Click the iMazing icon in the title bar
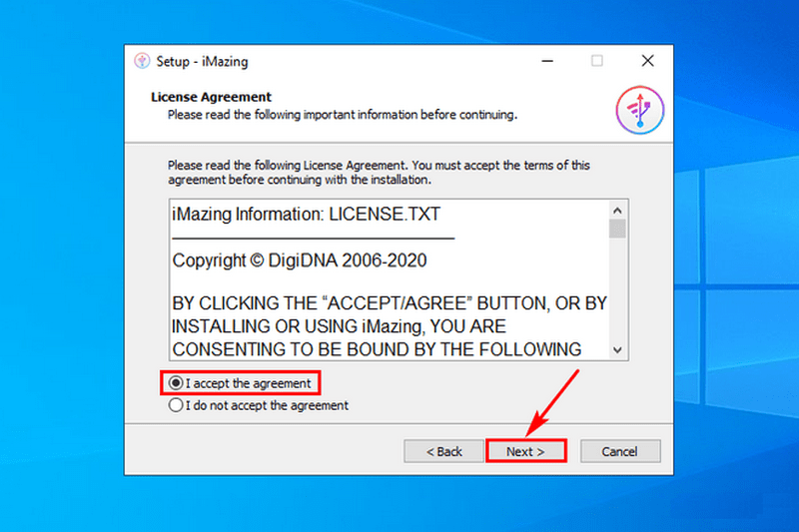The height and width of the screenshot is (532, 799). point(142,61)
